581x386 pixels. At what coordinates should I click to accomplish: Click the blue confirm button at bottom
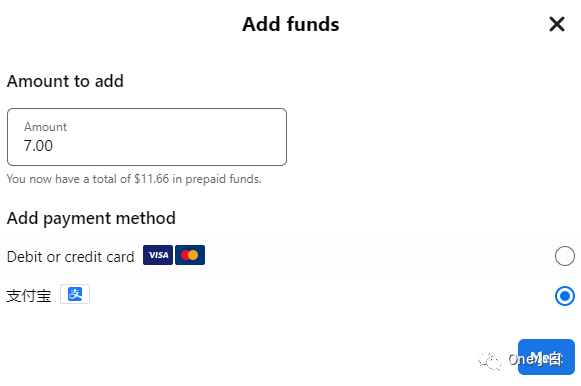tap(546, 357)
